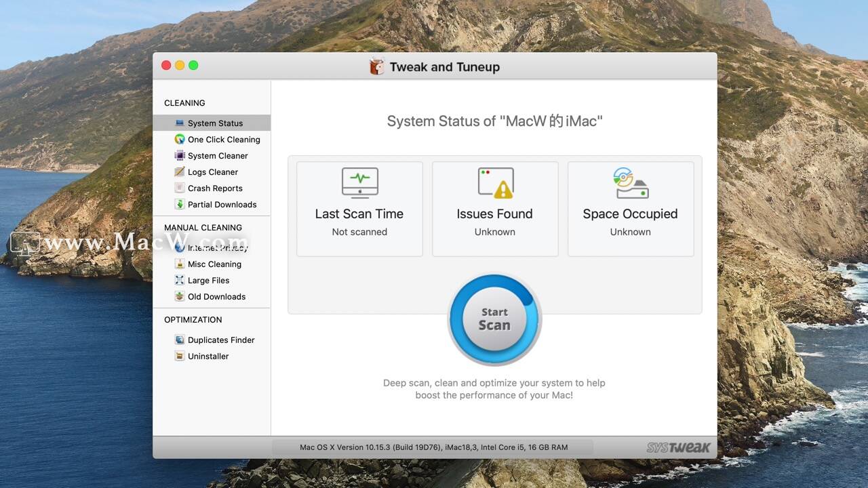Click the Space Occupied card
Viewport: 868px width, 488px height.
[x=631, y=209]
